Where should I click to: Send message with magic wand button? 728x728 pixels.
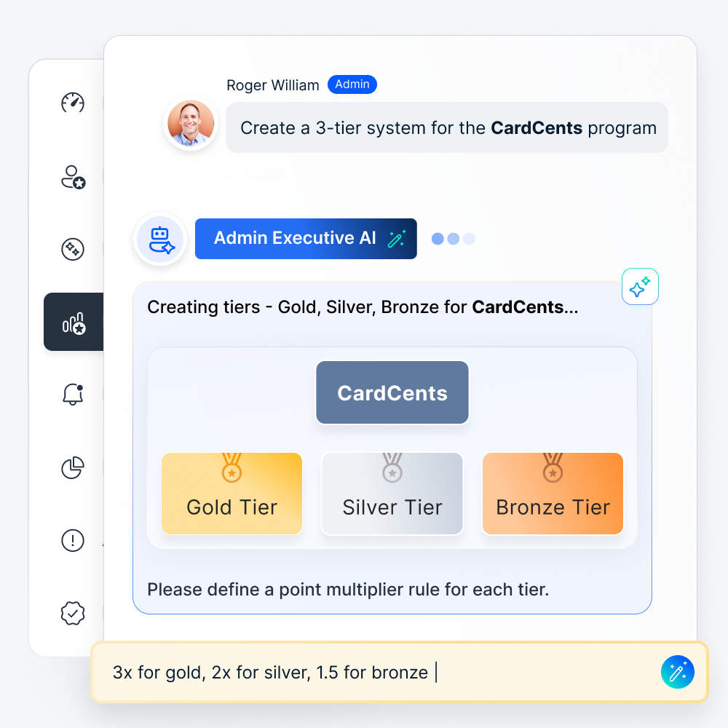coord(677,672)
